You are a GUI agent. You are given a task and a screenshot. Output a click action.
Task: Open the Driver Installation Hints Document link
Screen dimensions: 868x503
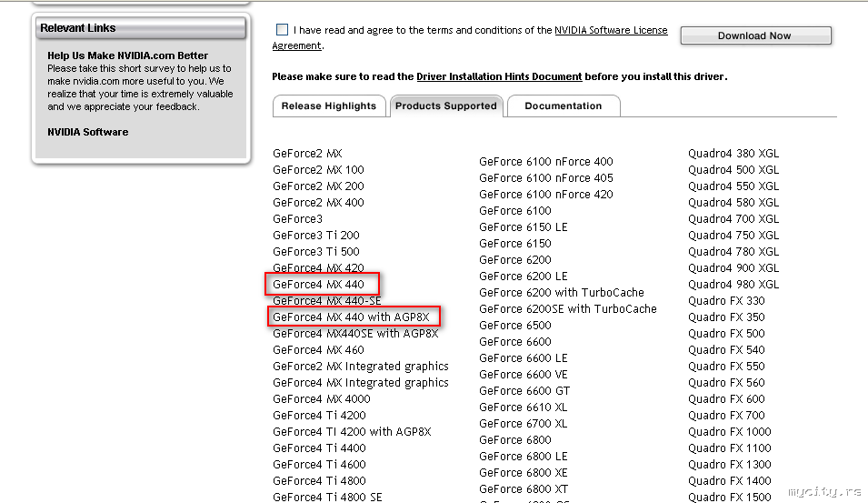click(499, 76)
